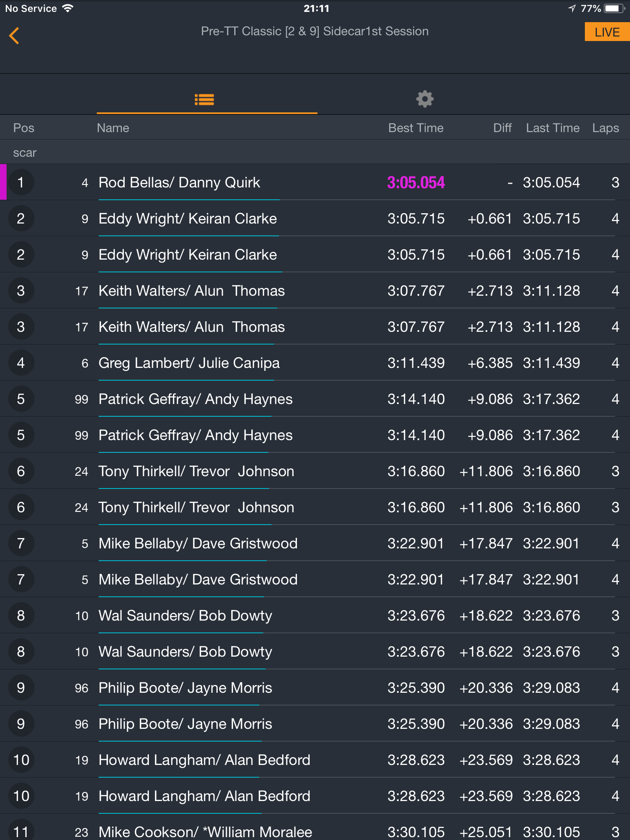Tap the location arrow status icon
The height and width of the screenshot is (840, 630).
(x=572, y=9)
